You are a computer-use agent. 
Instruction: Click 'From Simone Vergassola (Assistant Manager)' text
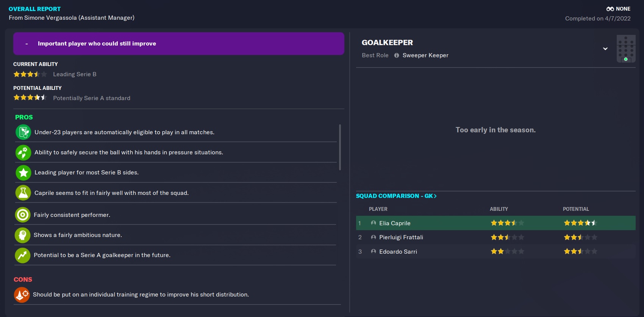(x=72, y=18)
